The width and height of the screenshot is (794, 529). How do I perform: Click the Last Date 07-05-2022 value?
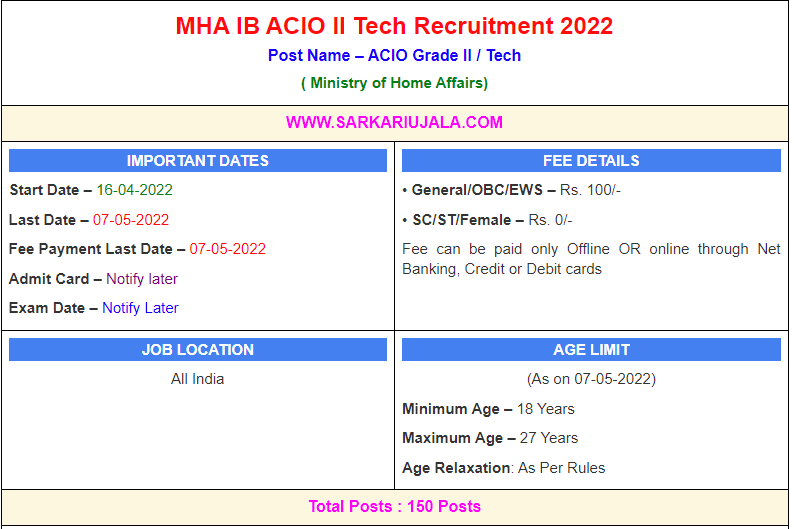(x=131, y=220)
